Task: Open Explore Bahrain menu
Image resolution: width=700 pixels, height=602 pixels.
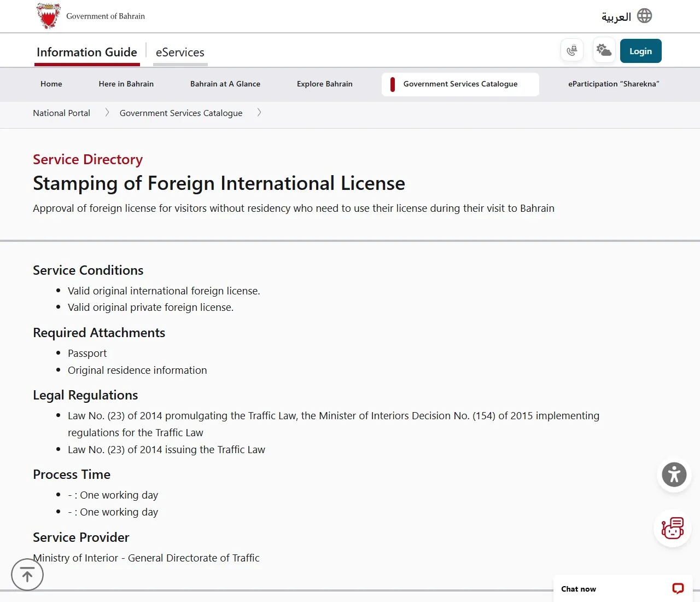Action: point(325,84)
